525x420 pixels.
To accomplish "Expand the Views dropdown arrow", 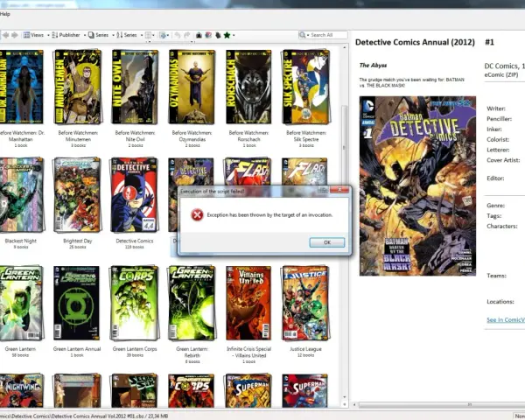I will 48,35.
